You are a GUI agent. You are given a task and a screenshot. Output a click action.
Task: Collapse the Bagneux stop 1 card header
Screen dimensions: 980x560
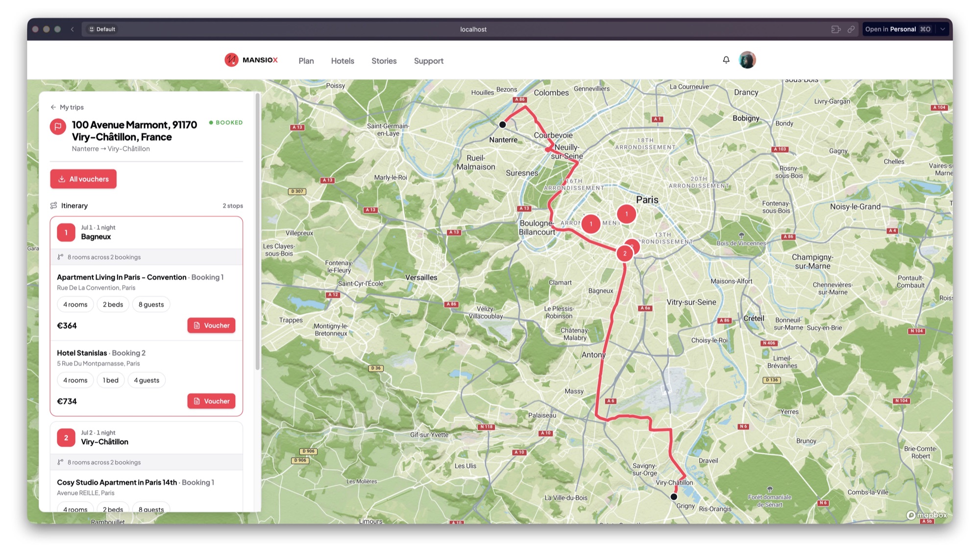(x=147, y=232)
